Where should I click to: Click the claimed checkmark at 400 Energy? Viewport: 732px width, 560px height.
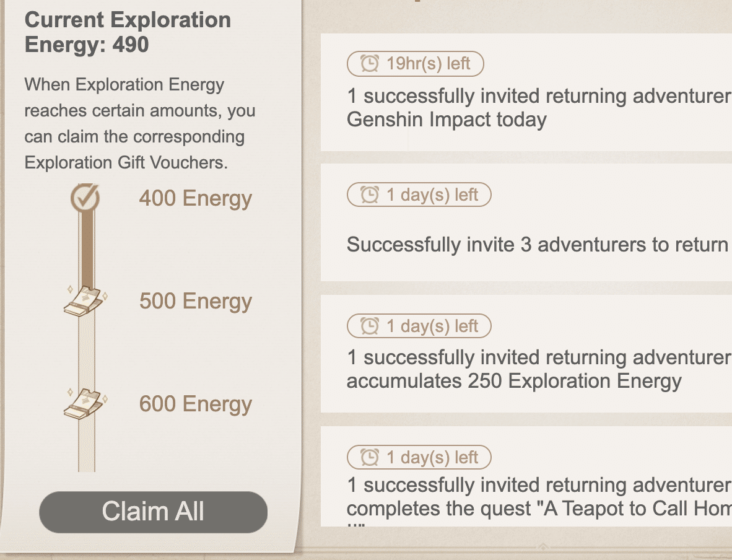[x=85, y=198]
